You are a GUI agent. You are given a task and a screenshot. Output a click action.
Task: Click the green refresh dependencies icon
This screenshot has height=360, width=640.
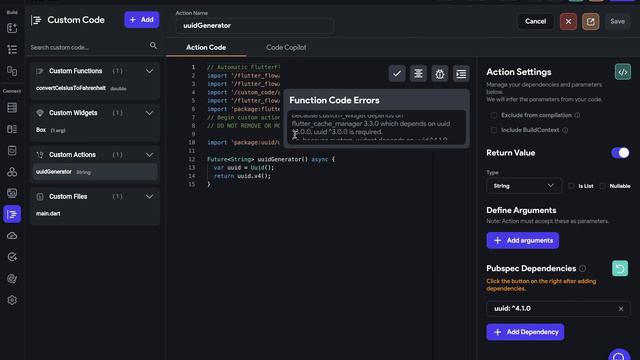point(620,269)
